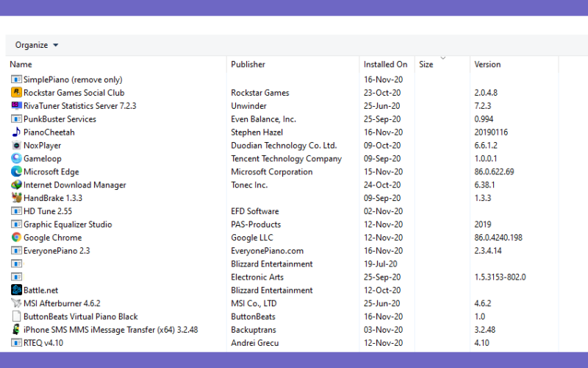
Task: Click the Stephen Hazel publisher cell
Action: click(x=257, y=132)
